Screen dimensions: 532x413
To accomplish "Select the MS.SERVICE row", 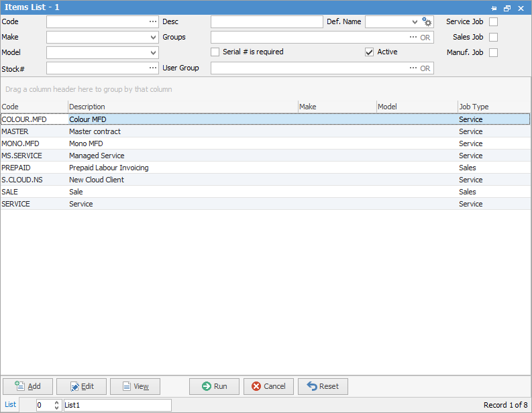I will coord(265,156).
